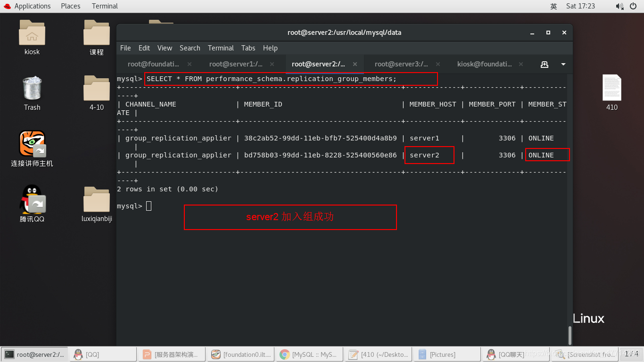Image resolution: width=644 pixels, height=362 pixels.
Task: Click the terminal vertical scrollbar
Action: coord(570,335)
